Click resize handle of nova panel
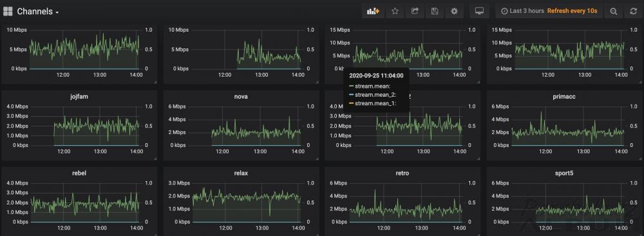Viewport: 644px width, 236px height. (x=317, y=158)
